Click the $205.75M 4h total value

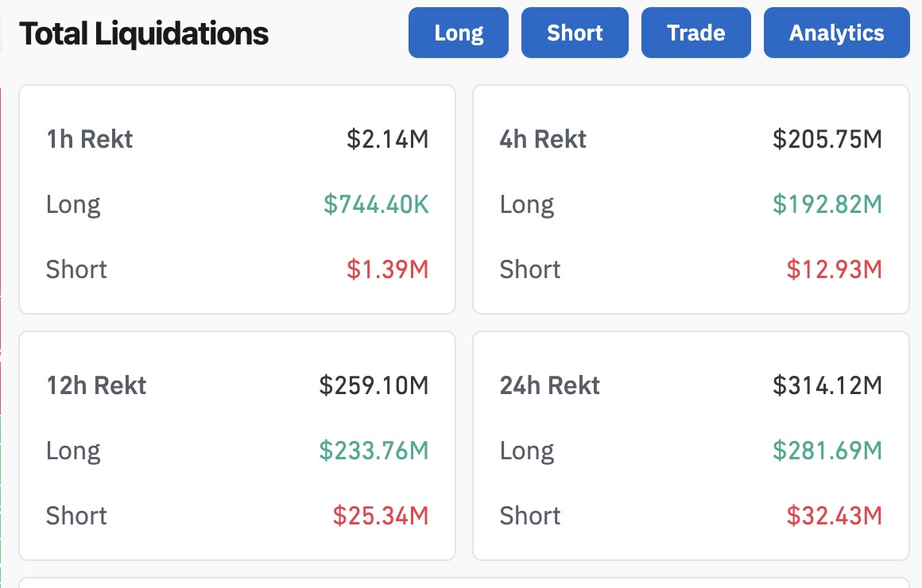pyautogui.click(x=827, y=140)
